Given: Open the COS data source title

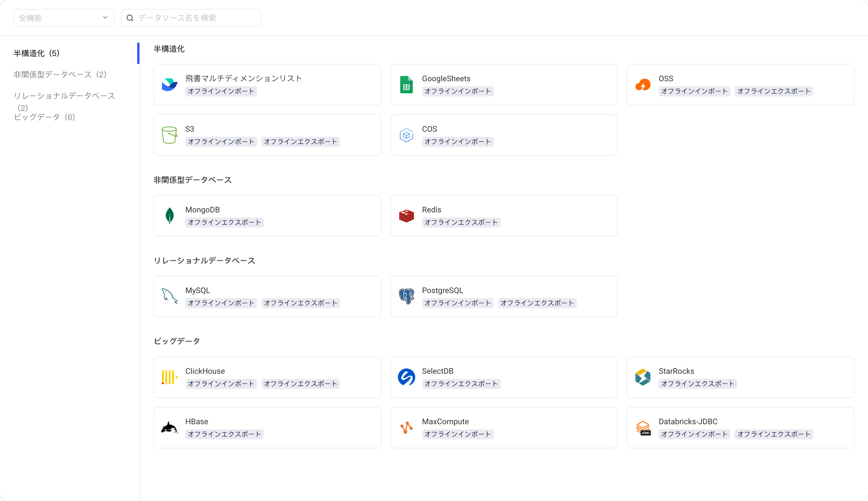Looking at the screenshot, I should click(429, 129).
